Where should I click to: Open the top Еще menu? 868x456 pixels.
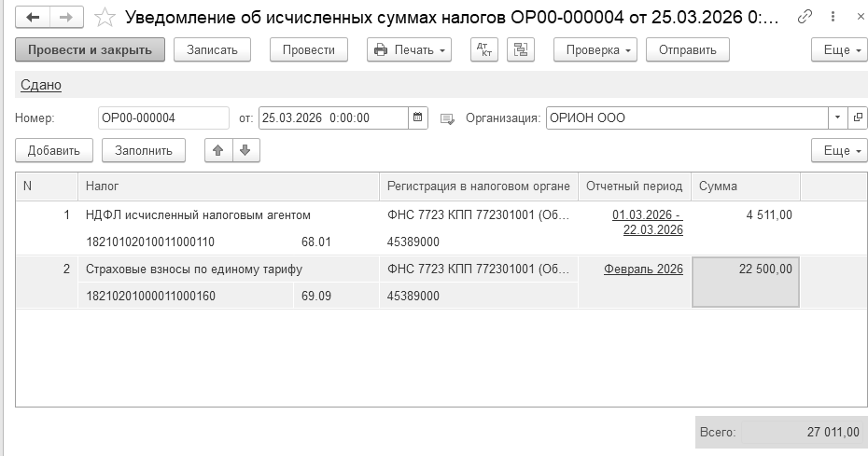click(839, 50)
